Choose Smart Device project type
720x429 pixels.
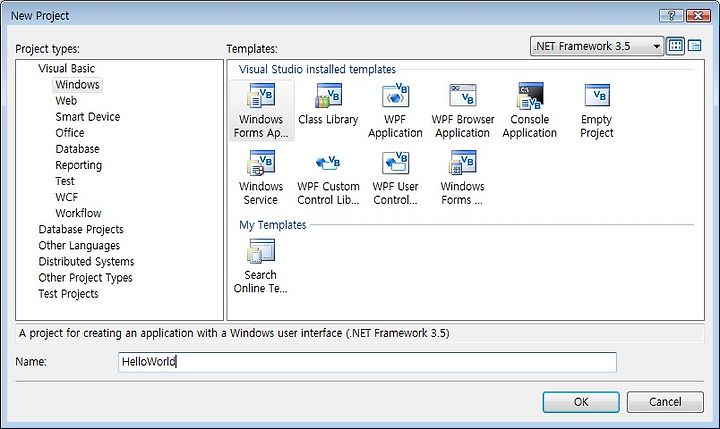click(88, 117)
